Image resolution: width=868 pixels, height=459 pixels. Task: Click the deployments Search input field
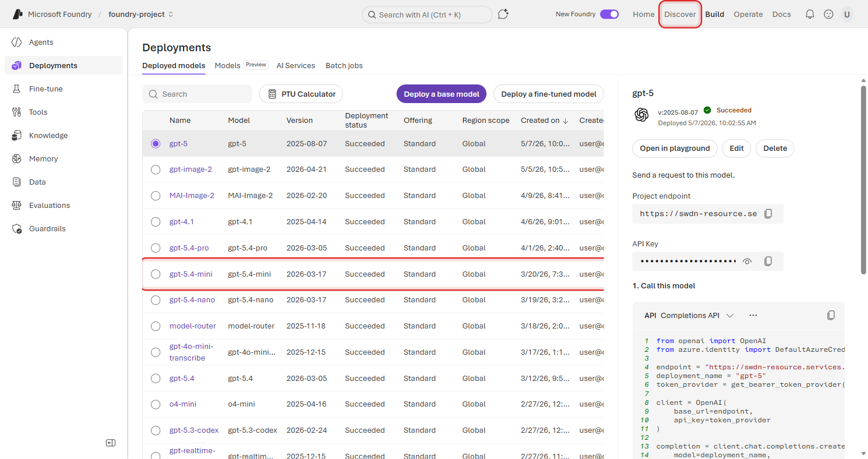[197, 94]
